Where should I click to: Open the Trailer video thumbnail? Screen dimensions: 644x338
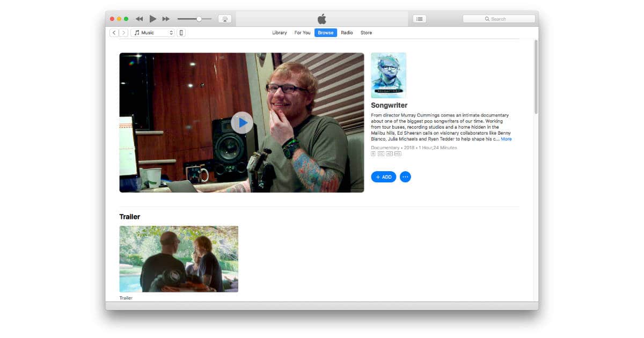point(179,259)
